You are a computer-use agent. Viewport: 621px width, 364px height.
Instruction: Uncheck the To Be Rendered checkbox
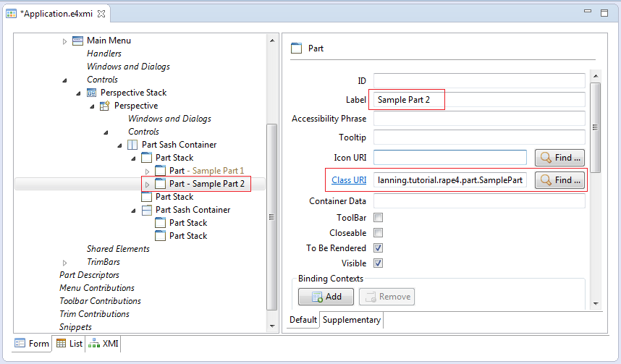pyautogui.click(x=379, y=248)
